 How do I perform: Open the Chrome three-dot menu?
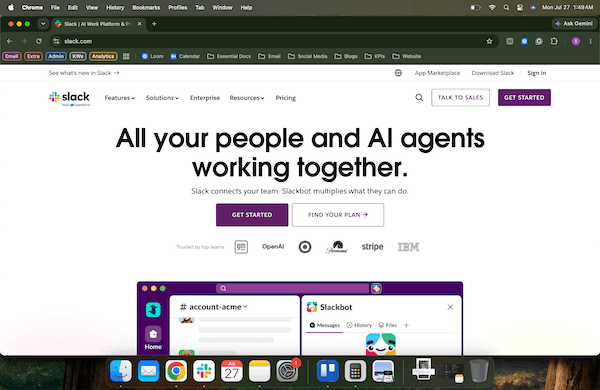coord(590,41)
